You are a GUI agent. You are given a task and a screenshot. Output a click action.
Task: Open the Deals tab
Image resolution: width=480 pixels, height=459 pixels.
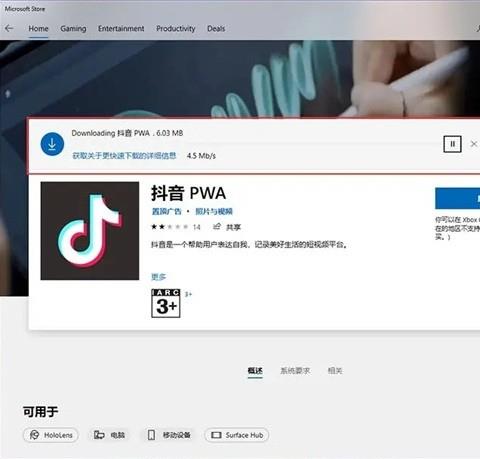tap(216, 29)
